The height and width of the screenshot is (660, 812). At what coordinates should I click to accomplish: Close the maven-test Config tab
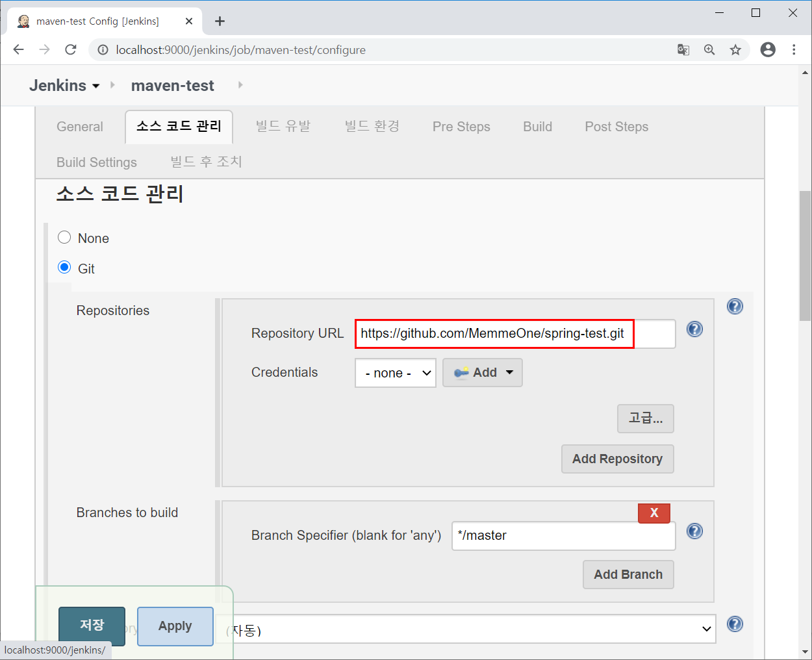[x=189, y=21]
